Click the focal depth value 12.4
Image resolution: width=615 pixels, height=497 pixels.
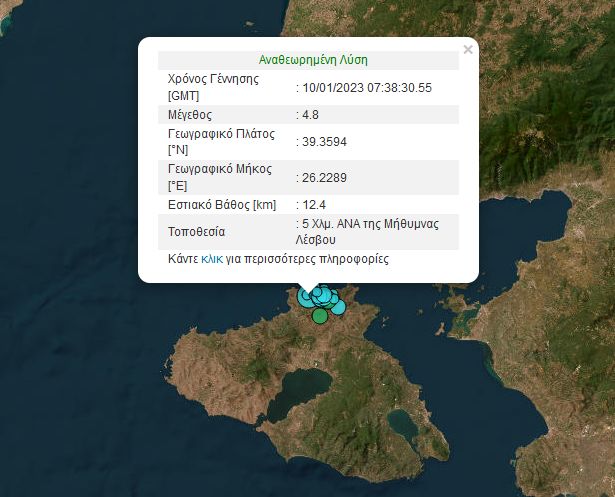(314, 205)
